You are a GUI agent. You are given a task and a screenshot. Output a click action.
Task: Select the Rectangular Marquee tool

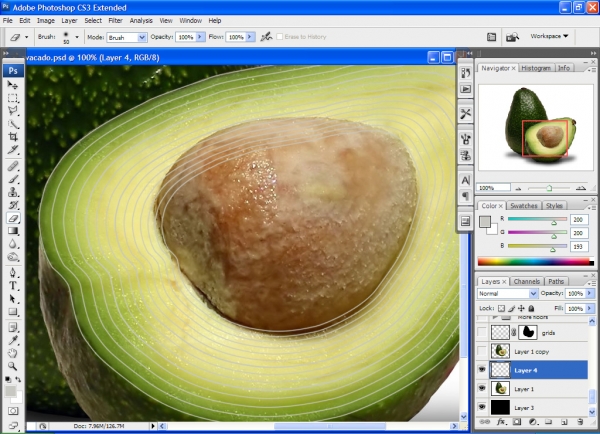[x=13, y=98]
